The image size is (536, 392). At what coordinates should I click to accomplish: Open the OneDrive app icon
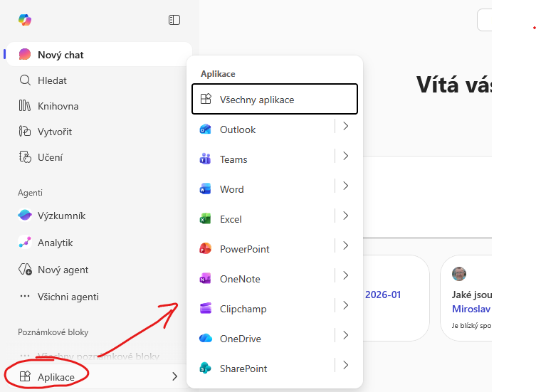tap(206, 339)
